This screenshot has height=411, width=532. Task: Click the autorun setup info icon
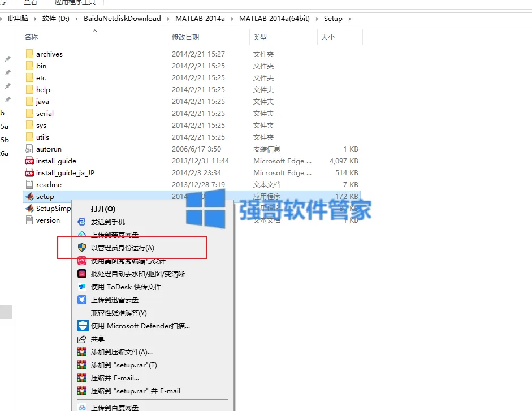tap(29, 149)
